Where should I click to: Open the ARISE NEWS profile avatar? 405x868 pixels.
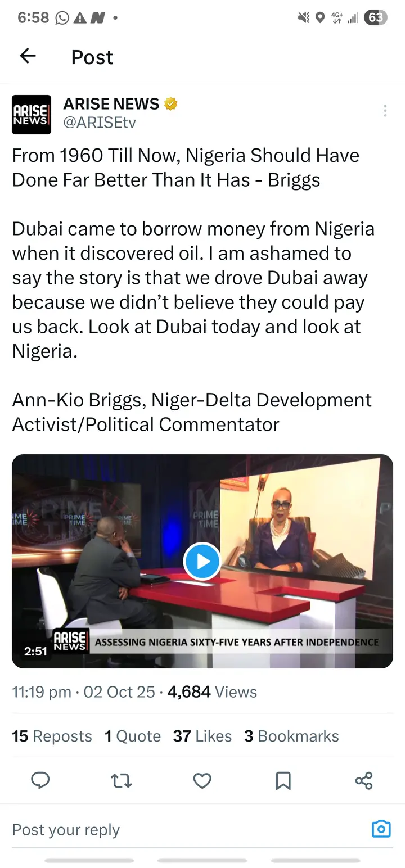pos(31,115)
